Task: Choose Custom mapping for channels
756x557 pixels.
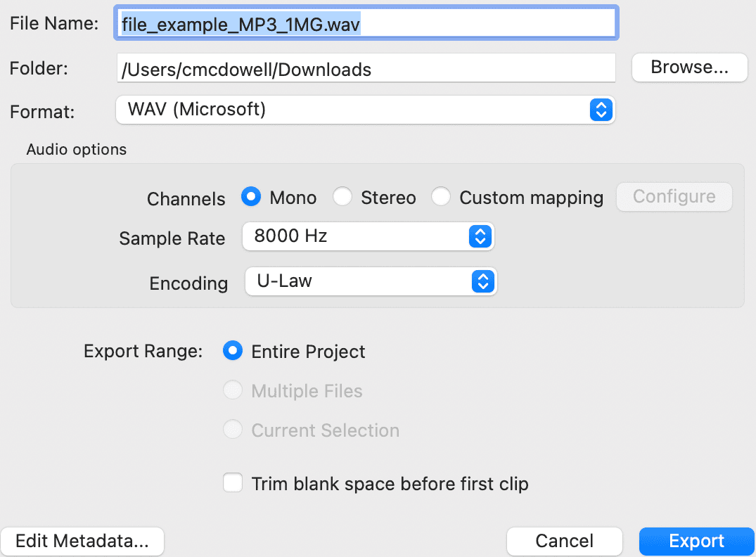Action: pyautogui.click(x=441, y=197)
